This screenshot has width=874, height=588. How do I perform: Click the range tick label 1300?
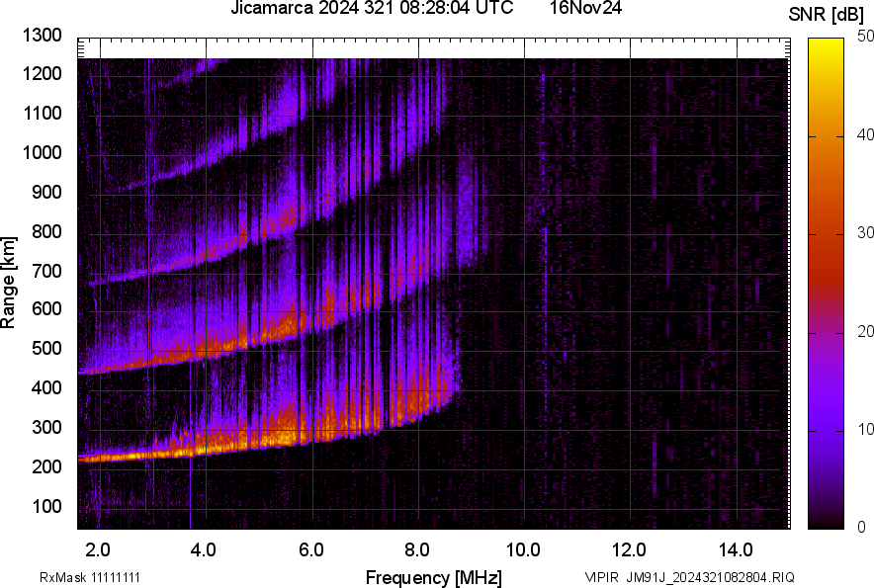pos(43,36)
